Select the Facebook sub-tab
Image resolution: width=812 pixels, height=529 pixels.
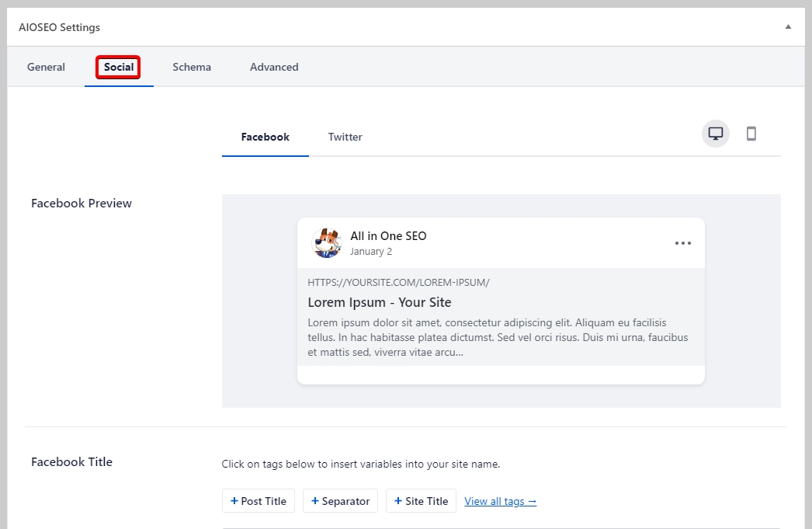[265, 137]
